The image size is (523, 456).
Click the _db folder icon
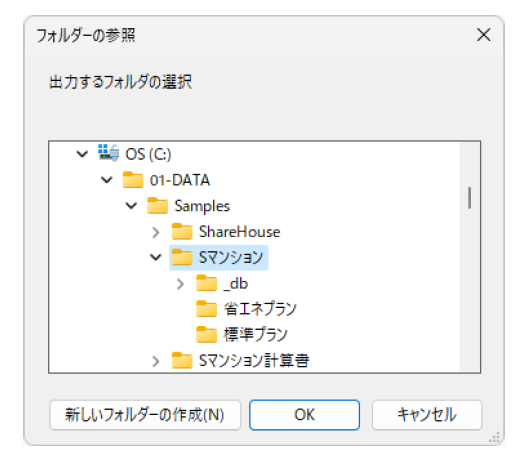206,283
